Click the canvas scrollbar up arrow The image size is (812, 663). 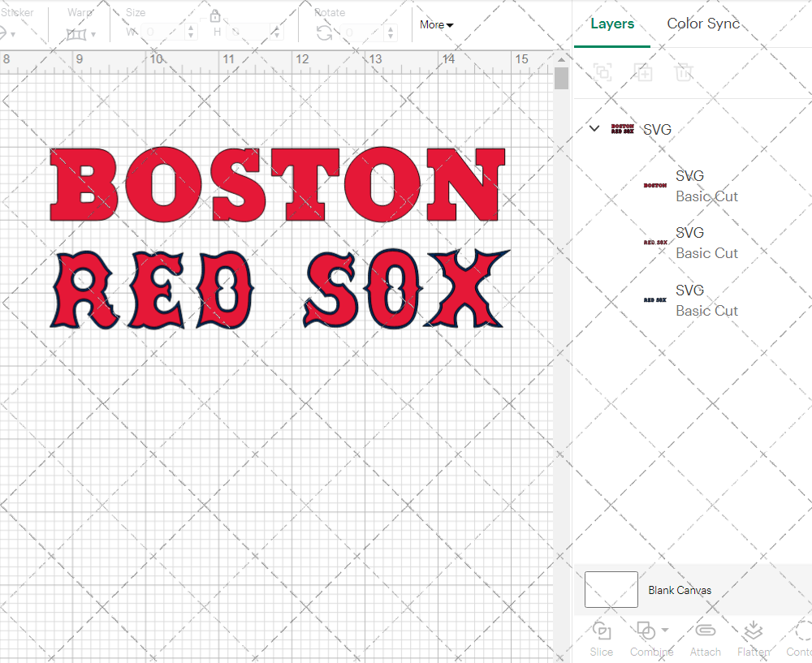pos(561,59)
